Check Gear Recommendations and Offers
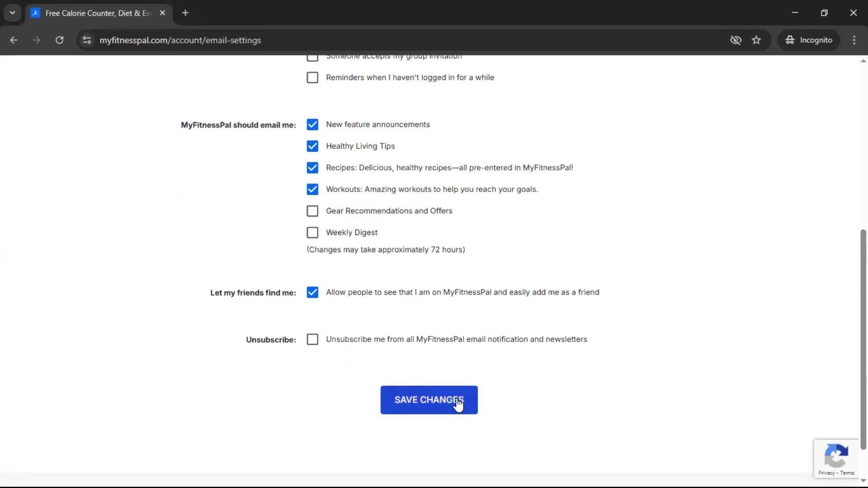Viewport: 868px width, 488px height. click(312, 211)
